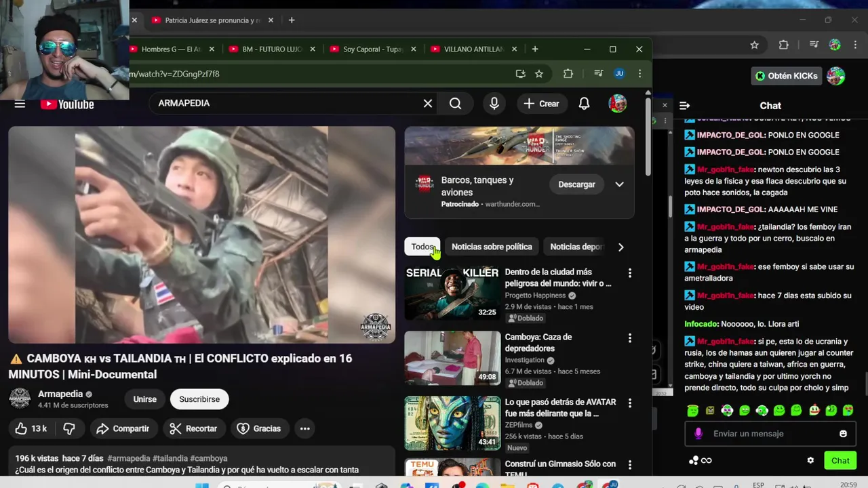Open the JU profile badge in Chrome
The width and height of the screenshot is (868, 488).
tap(619, 73)
